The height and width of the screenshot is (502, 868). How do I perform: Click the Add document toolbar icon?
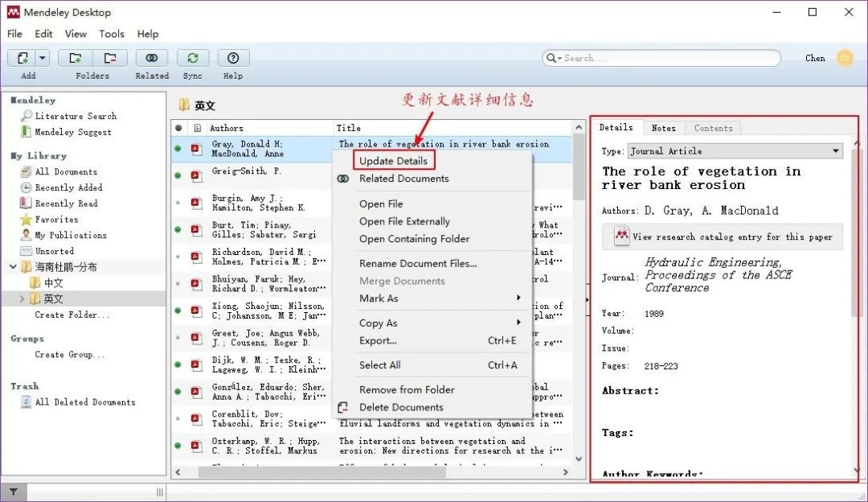pos(23,58)
